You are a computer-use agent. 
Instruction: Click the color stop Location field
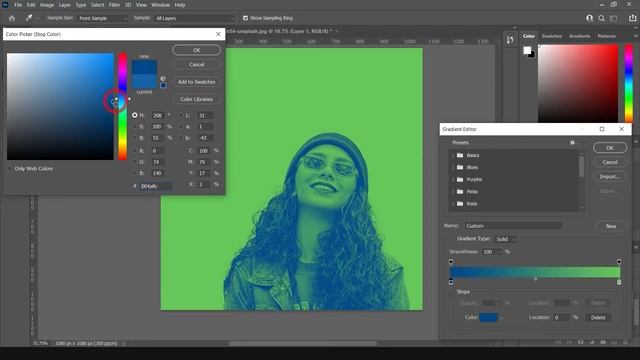click(562, 317)
